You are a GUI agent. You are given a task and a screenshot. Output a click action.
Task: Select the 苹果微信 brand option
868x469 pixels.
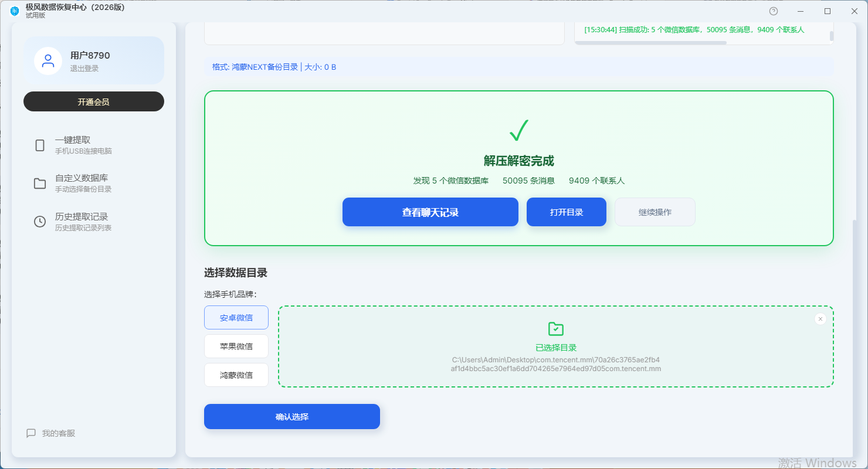236,346
